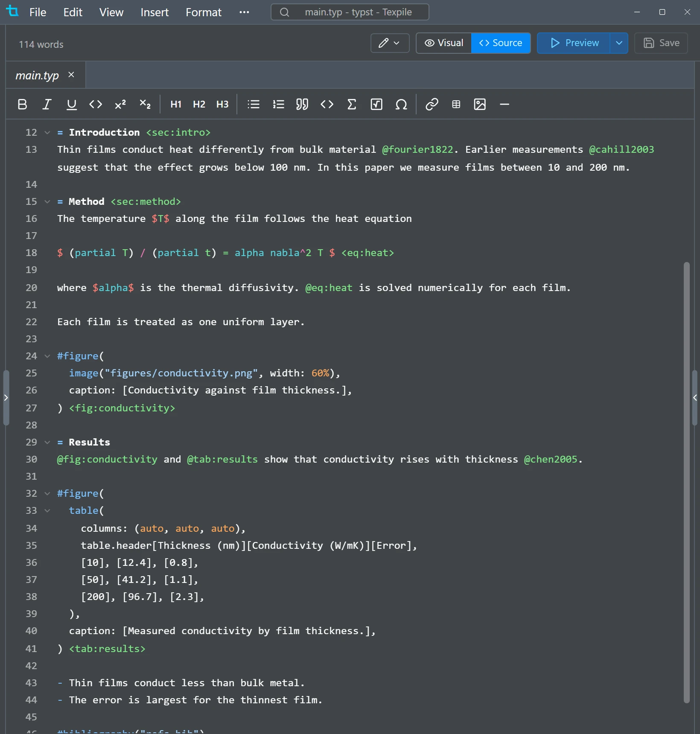Open the pencil edit-mode dropdown
The width and height of the screenshot is (700, 734).
pyautogui.click(x=390, y=43)
